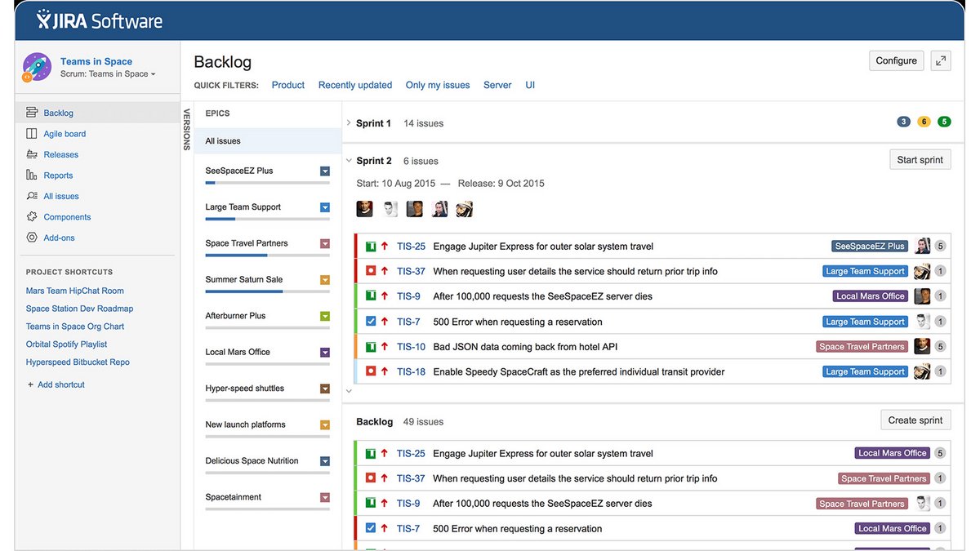Image resolution: width=980 pixels, height=551 pixels.
Task: Open the Space Travel Partners epic dropdown arrow
Action: pos(325,243)
